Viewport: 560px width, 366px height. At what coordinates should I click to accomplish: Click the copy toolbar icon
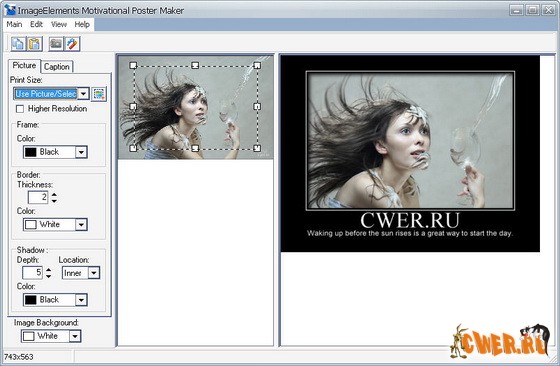pos(18,44)
